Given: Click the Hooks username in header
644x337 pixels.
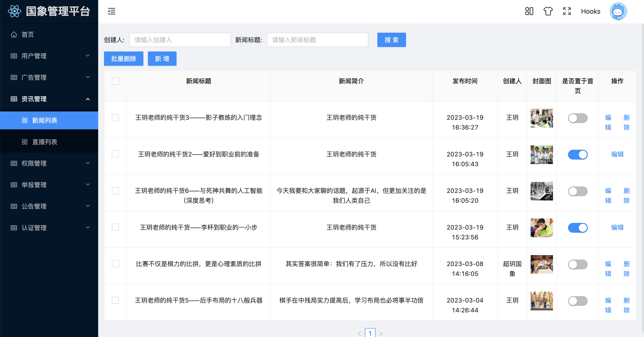Looking at the screenshot, I should tap(590, 11).
